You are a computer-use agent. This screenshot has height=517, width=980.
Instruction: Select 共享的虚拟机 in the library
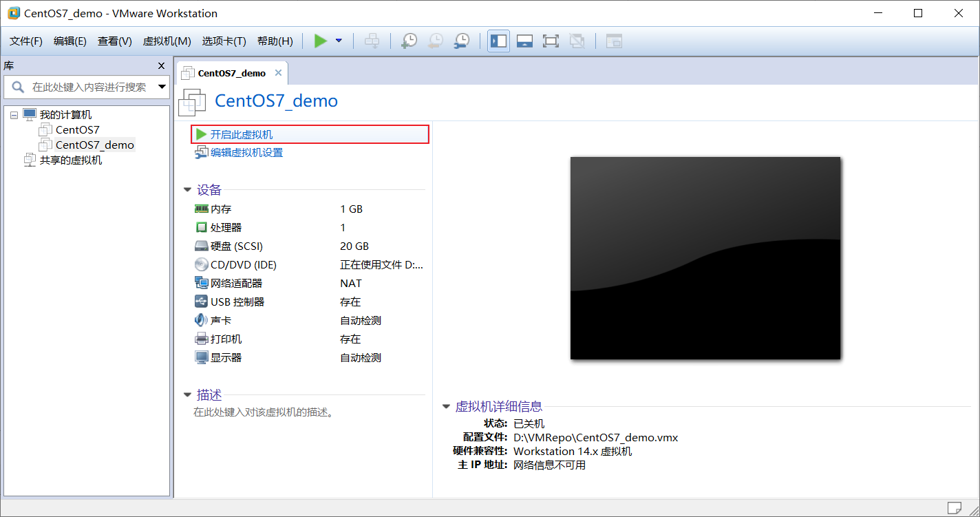[x=71, y=160]
